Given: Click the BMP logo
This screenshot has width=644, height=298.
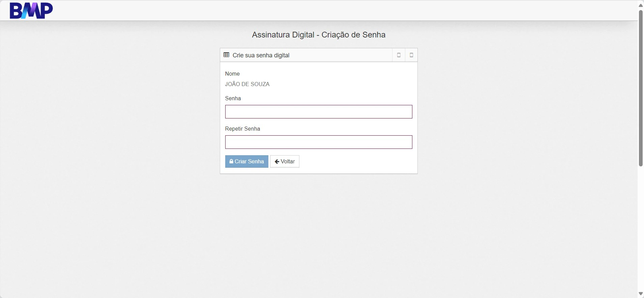Looking at the screenshot, I should click(x=31, y=10).
